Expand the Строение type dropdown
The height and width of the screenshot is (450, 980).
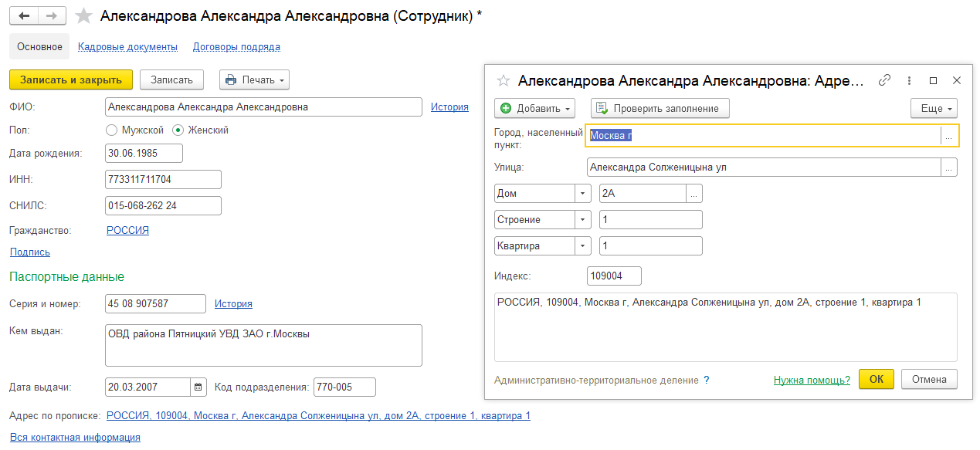[x=582, y=220]
